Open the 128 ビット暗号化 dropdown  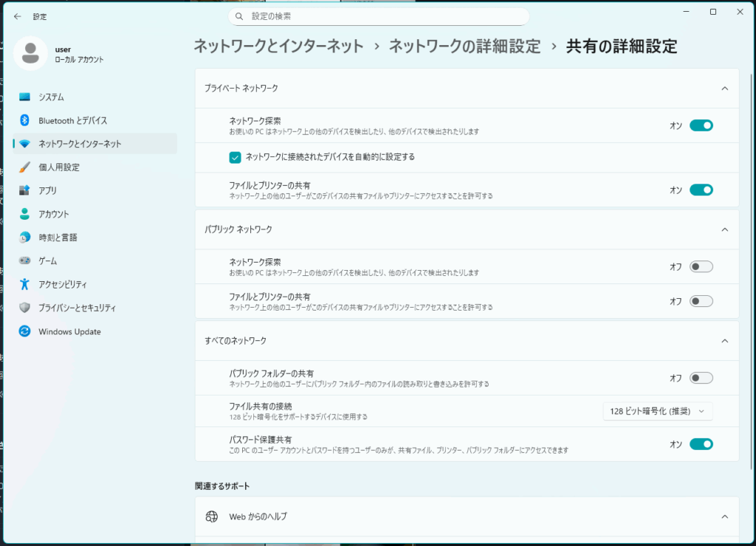tap(657, 411)
